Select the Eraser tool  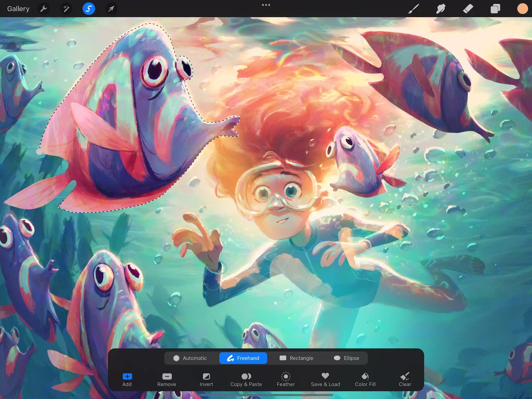coord(468,8)
